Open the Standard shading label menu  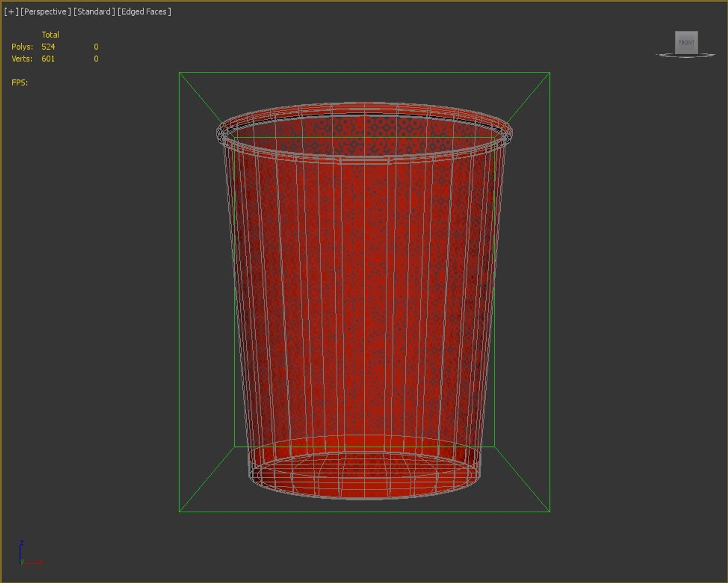click(x=94, y=11)
